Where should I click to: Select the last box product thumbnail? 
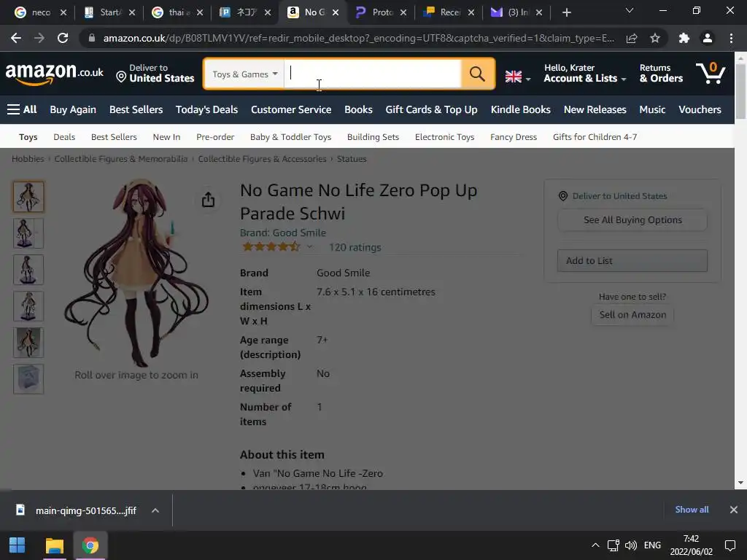(28, 379)
